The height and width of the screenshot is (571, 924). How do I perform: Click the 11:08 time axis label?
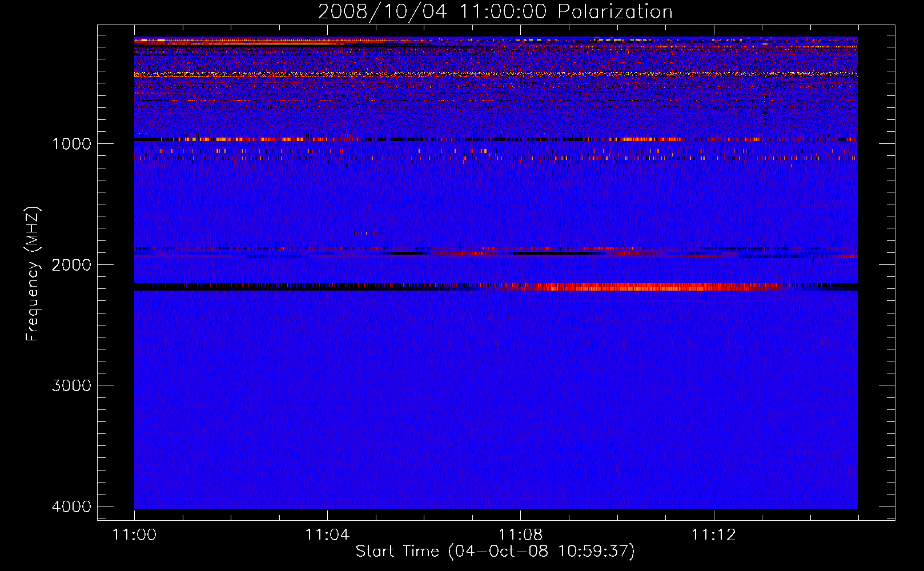pyautogui.click(x=520, y=535)
